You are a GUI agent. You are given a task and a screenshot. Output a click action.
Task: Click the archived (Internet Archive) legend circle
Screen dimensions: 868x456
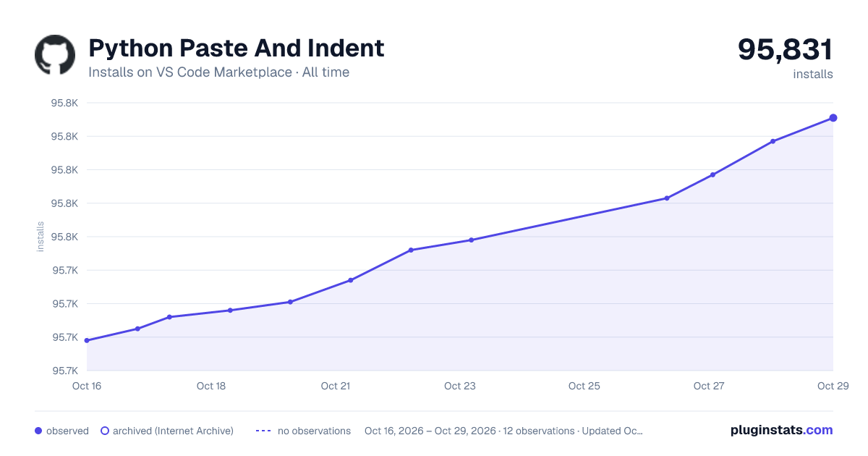105,431
